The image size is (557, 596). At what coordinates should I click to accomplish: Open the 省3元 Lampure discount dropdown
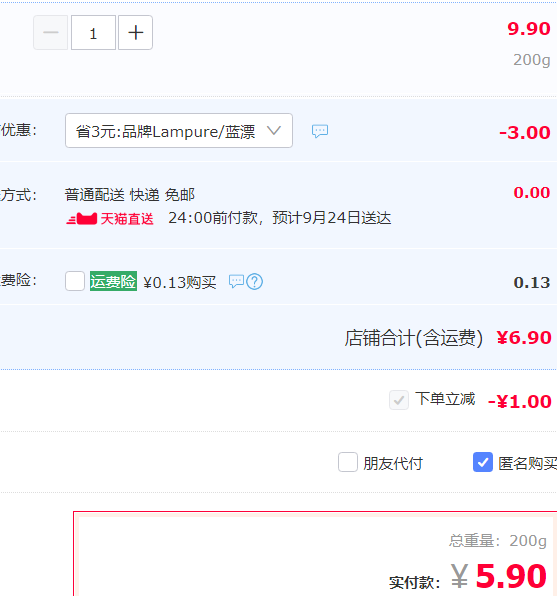(179, 130)
